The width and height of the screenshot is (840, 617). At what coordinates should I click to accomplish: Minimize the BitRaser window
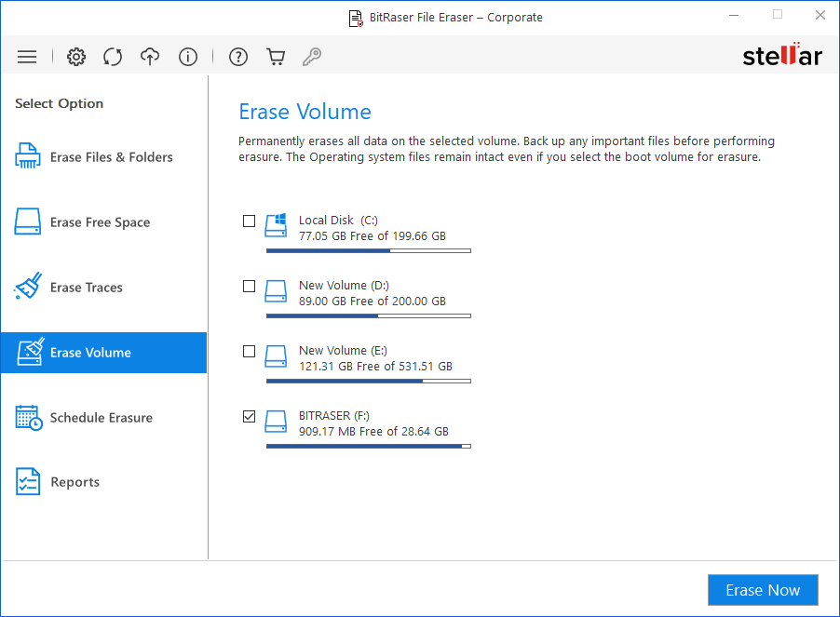tap(734, 16)
